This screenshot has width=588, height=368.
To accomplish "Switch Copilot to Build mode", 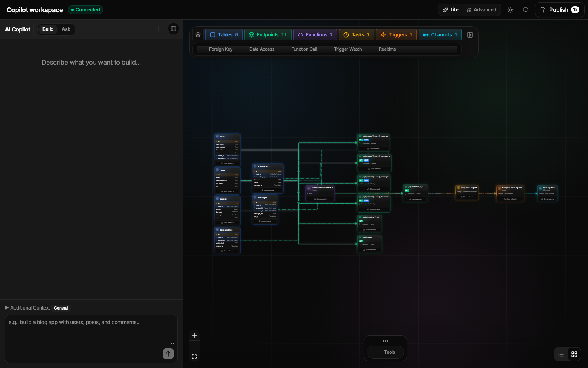I will (48, 29).
